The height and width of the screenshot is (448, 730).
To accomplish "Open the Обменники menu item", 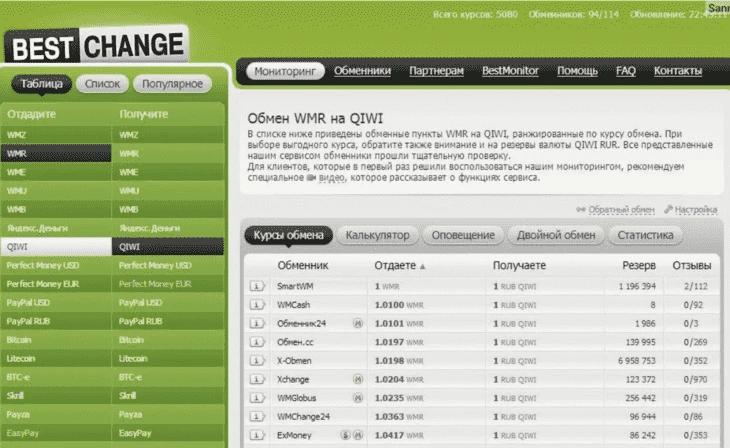I will pos(362,71).
